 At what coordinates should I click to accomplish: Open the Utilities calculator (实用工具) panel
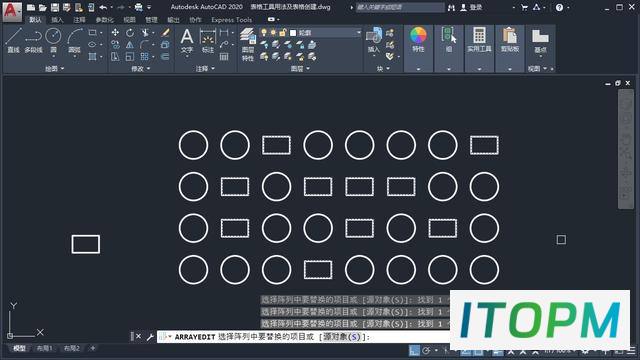coord(479,40)
